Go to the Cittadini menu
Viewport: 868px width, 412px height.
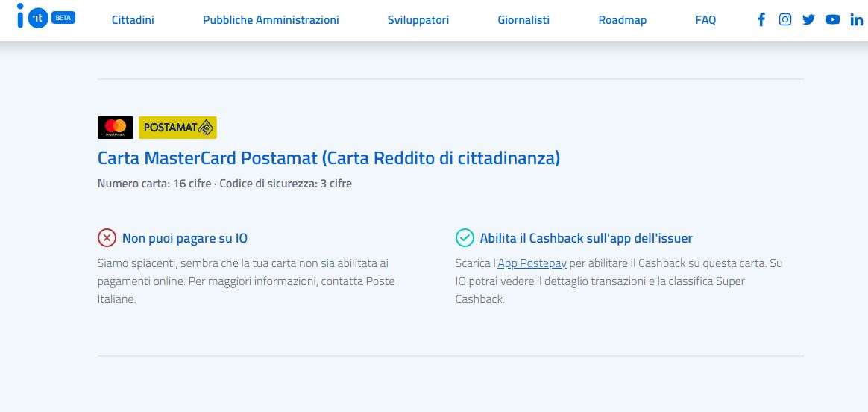coord(133,20)
